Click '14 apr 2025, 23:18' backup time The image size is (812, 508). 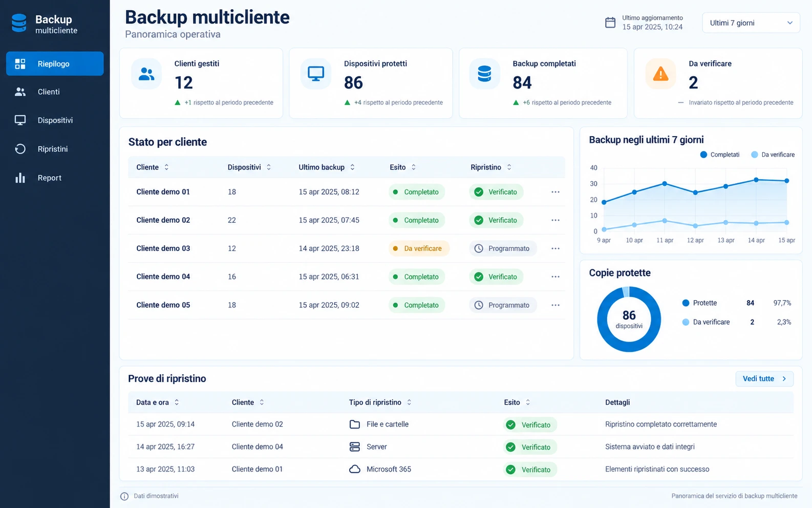click(329, 248)
